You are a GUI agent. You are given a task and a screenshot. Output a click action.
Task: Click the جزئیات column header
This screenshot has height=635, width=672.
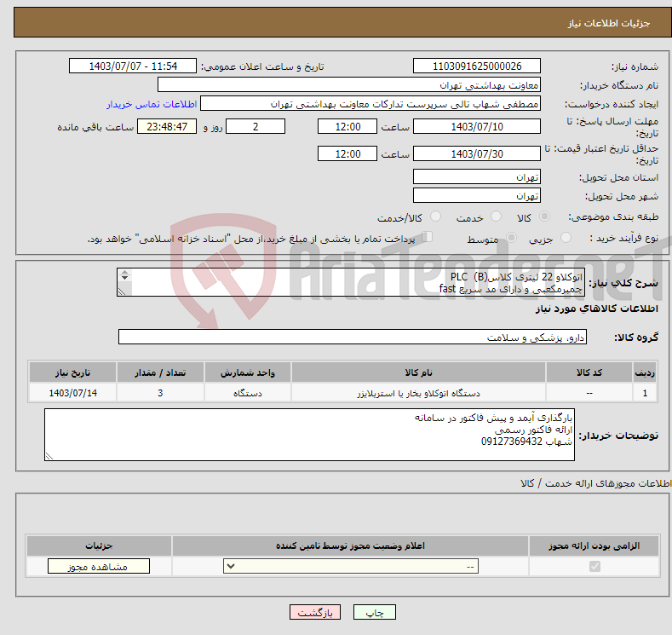pyautogui.click(x=99, y=546)
